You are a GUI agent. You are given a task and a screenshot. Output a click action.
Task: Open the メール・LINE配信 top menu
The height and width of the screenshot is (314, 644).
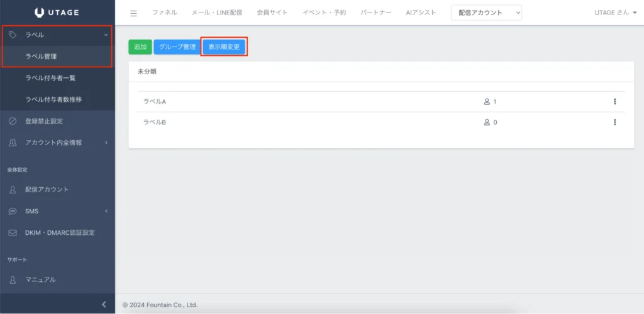(217, 13)
